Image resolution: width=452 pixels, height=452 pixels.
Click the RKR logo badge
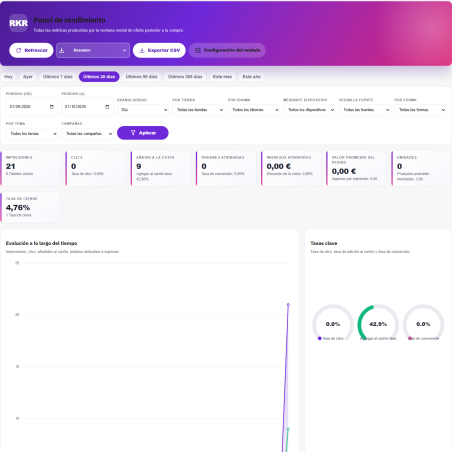[18, 23]
